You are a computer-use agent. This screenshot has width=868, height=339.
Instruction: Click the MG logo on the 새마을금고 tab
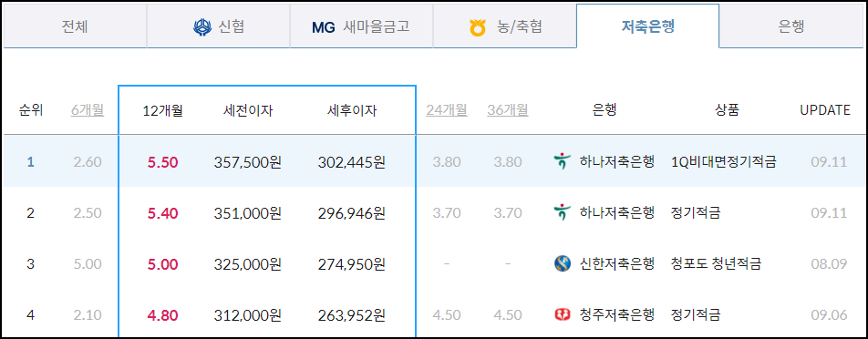(x=324, y=27)
